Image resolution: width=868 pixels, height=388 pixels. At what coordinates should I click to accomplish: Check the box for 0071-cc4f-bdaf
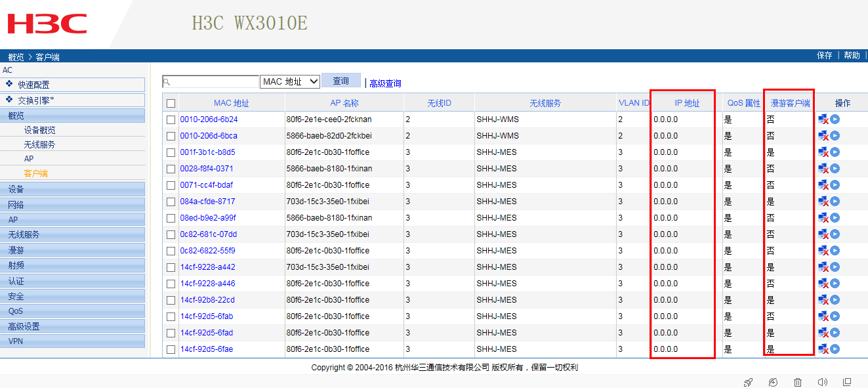(171, 185)
